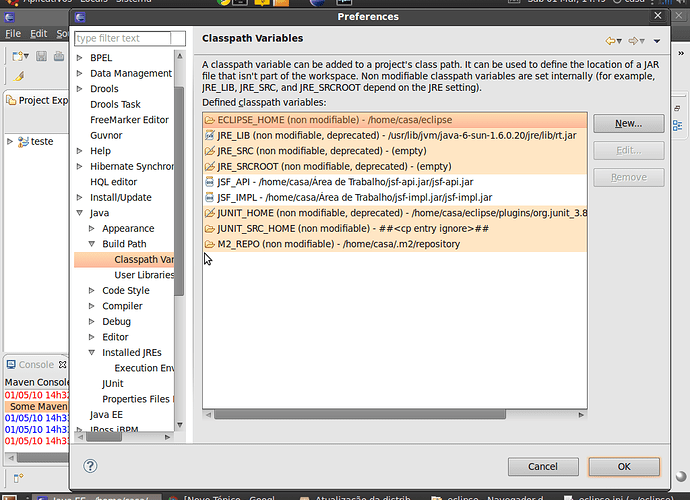Click the ECLIPSE_HOME folder icon in the variables list
This screenshot has width=690, height=500.
point(210,120)
